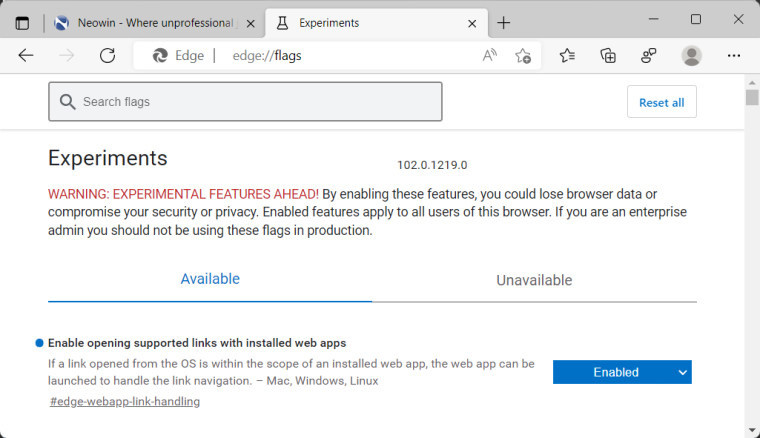Viewport: 760px width, 438px height.
Task: Select the Available flags tab
Action: [x=210, y=279]
